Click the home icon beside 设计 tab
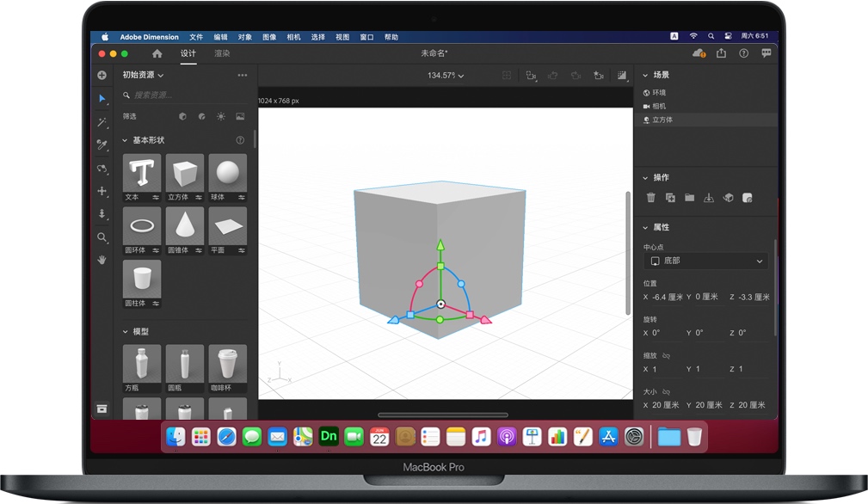Screen dimensions: 868x504 tap(157, 53)
